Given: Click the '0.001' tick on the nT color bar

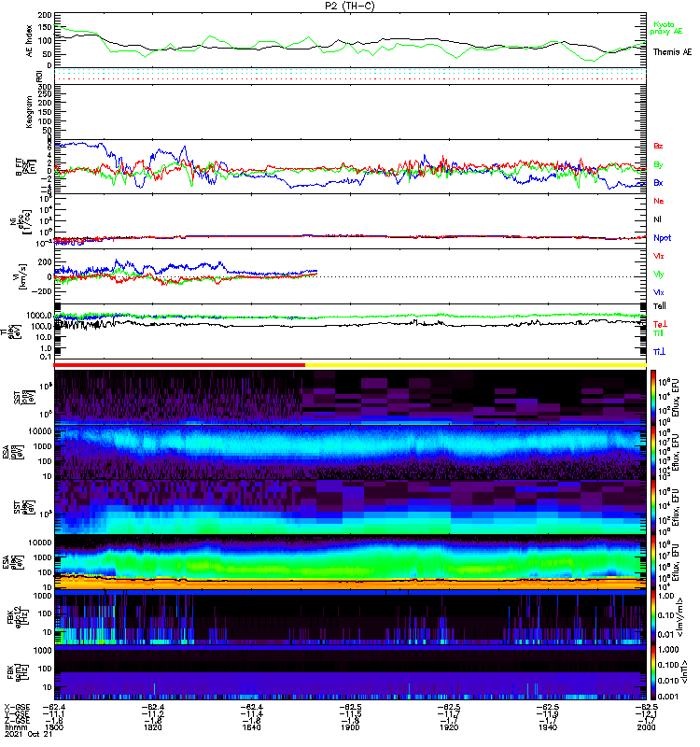Looking at the screenshot, I should (x=667, y=697).
